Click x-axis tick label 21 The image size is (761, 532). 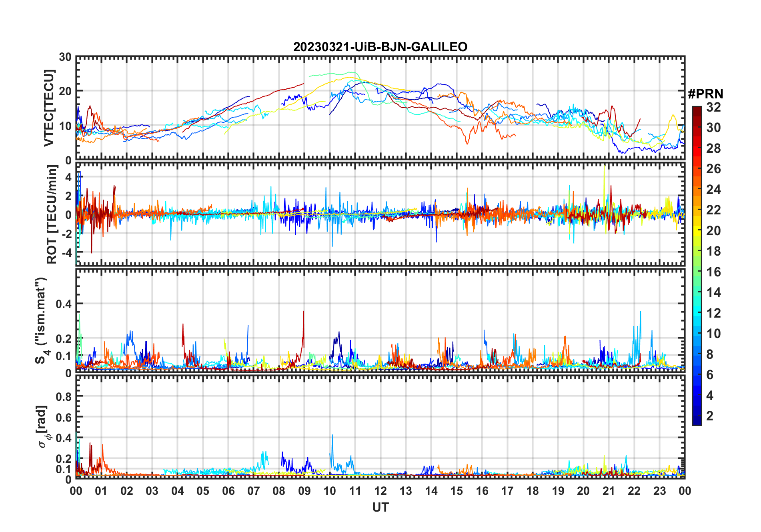pos(609,491)
